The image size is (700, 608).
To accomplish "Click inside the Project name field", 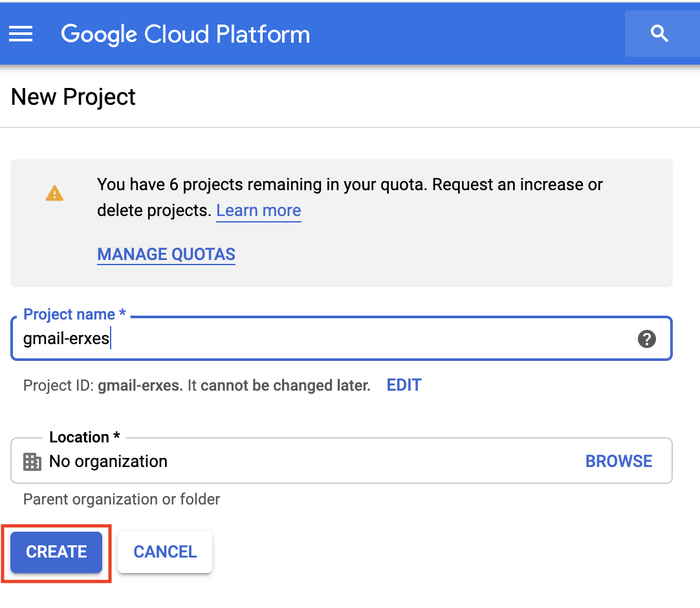I will click(x=323, y=338).
